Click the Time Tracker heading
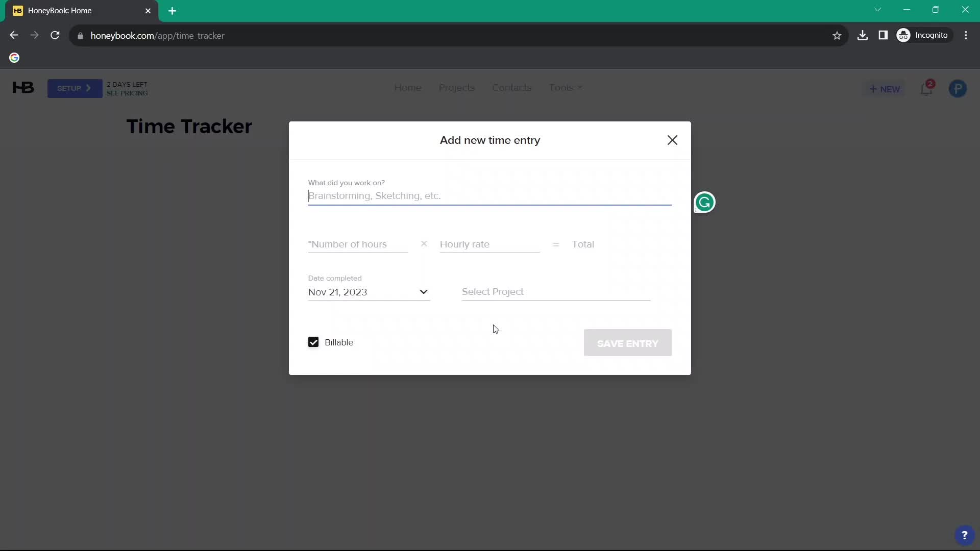 (x=189, y=127)
